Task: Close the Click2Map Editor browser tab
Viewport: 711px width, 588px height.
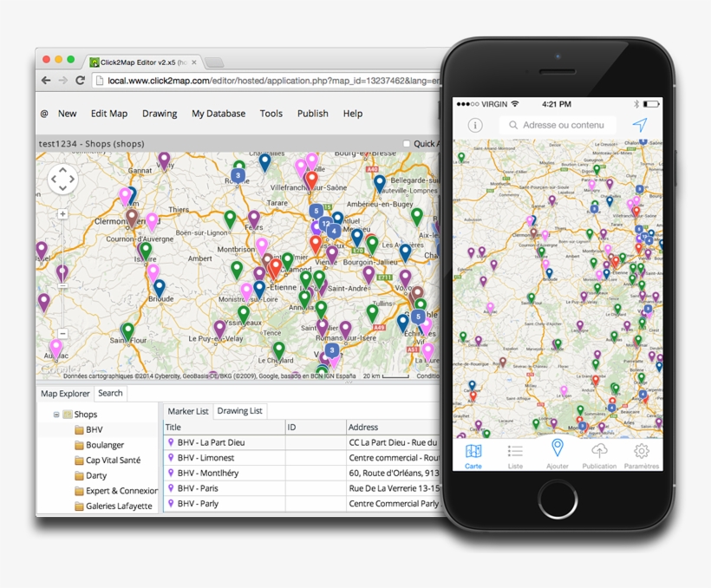Action: (194, 62)
